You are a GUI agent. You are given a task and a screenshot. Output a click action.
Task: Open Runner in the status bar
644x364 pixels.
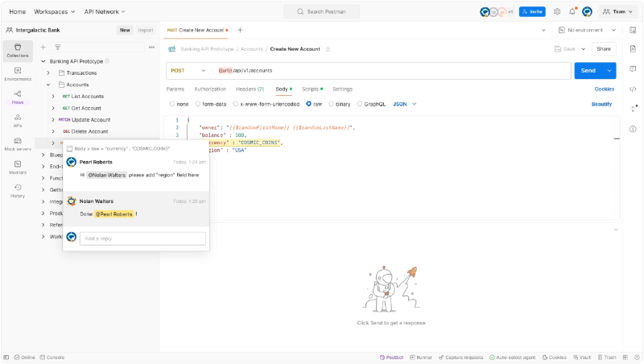coord(421,358)
